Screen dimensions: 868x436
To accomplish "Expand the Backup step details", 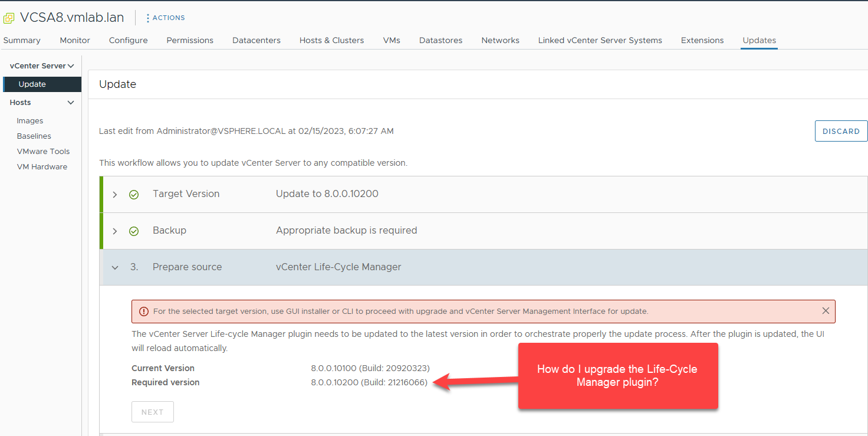I will point(115,231).
